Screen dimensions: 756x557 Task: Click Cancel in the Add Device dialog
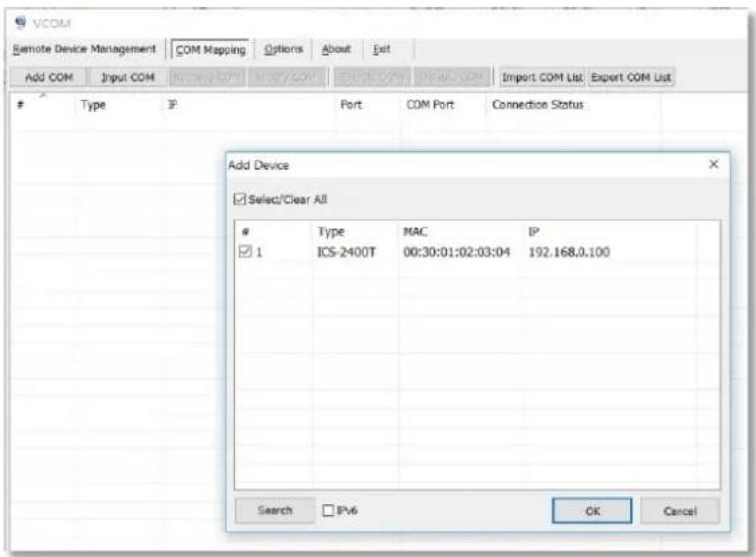[680, 511]
